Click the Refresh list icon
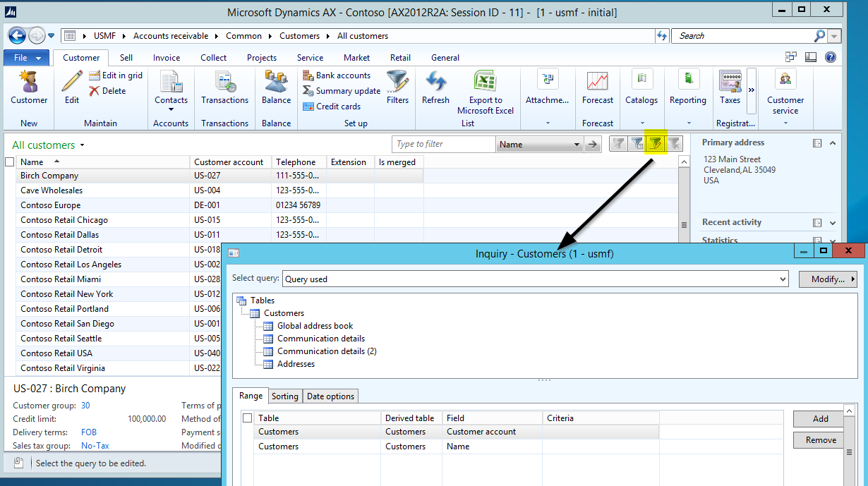Screen dimensions: 868x486 (435, 82)
